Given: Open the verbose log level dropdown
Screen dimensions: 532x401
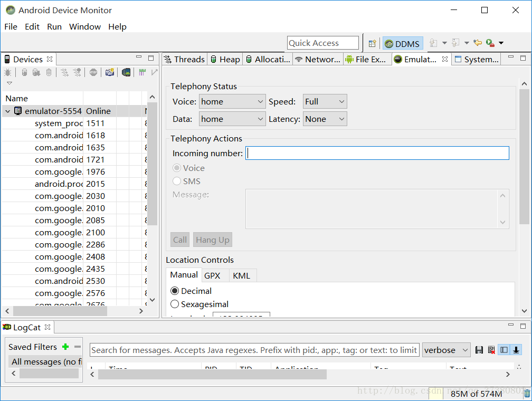Looking at the screenshot, I should (446, 350).
